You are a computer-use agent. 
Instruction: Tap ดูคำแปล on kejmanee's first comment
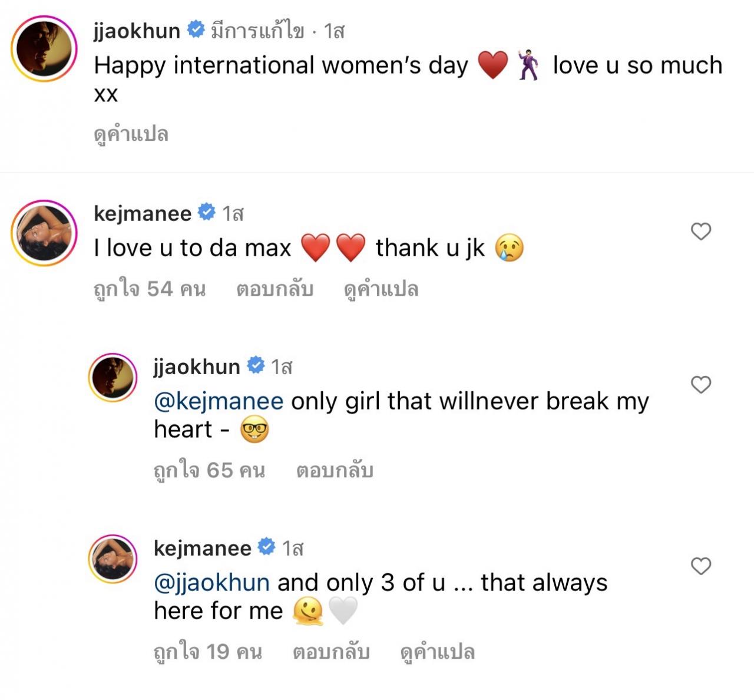[381, 289]
